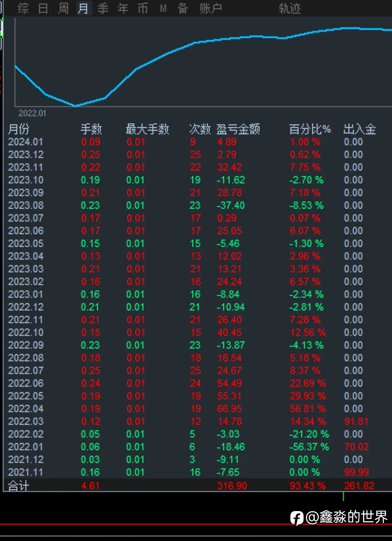Screen dimensions: 392x541
Task: Click the 2022.01 label under chart
Action: tap(32, 113)
